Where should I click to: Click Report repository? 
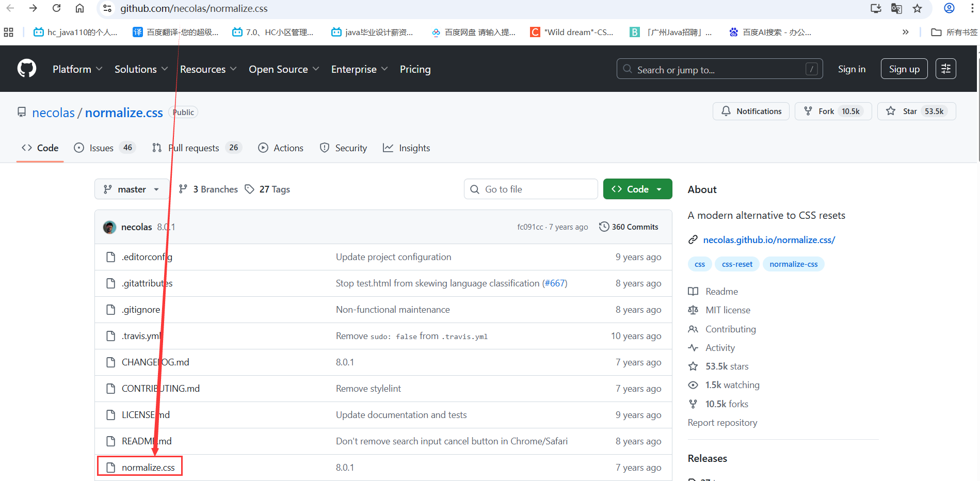tap(722, 423)
